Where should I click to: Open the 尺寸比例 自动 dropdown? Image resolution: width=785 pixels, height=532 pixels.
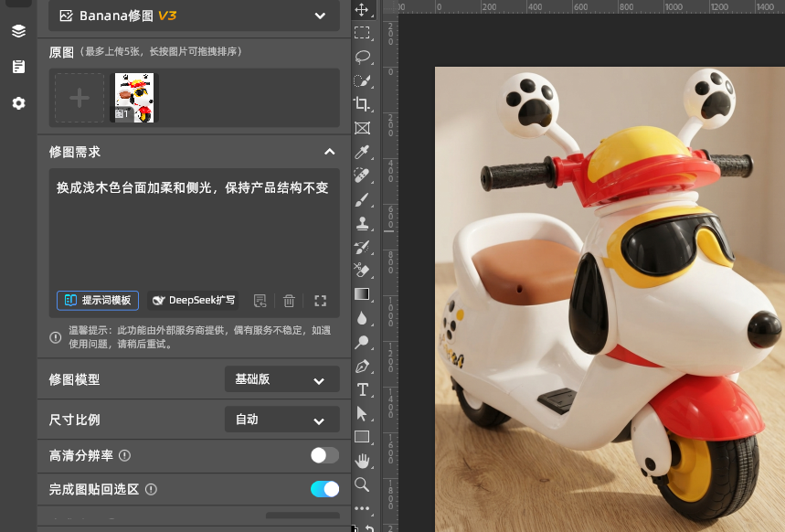[x=281, y=420]
